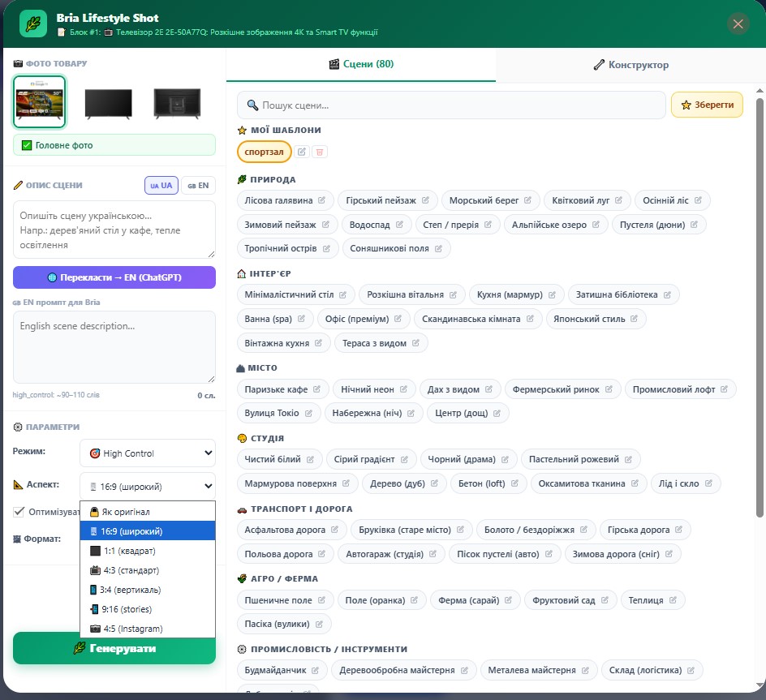Image resolution: width=766 pixels, height=700 pixels.
Task: Click edit icon next to Лісова галявина
Action: pos(321,200)
